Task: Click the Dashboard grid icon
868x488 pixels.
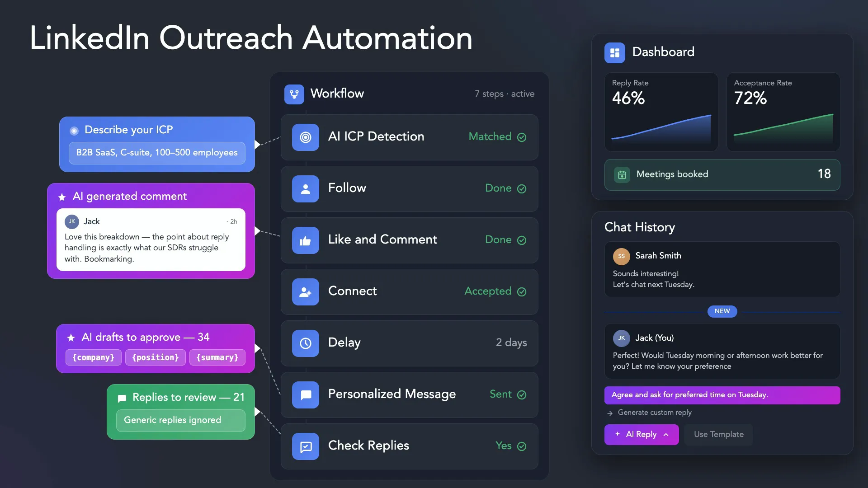Action: (615, 53)
